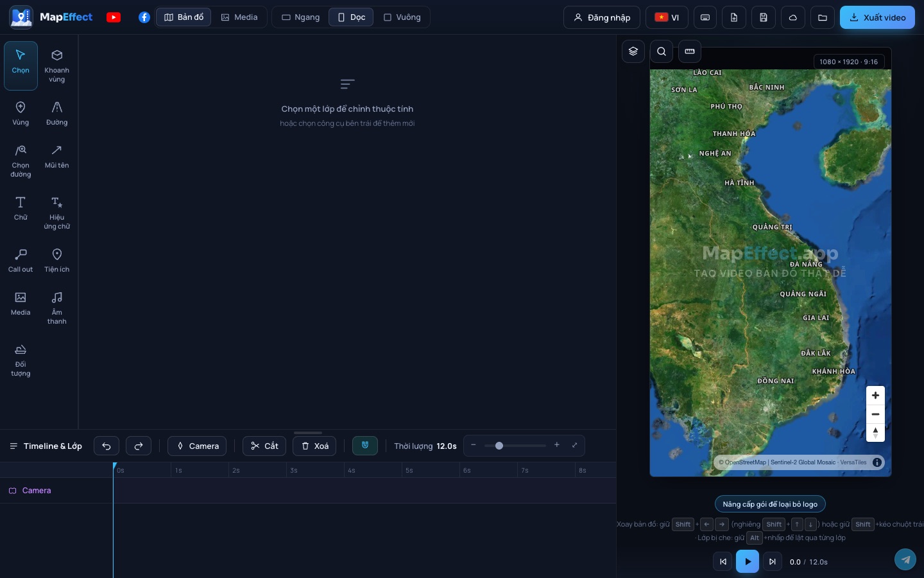The width and height of the screenshot is (924, 578).
Task: Undo the last action
Action: pyautogui.click(x=107, y=446)
